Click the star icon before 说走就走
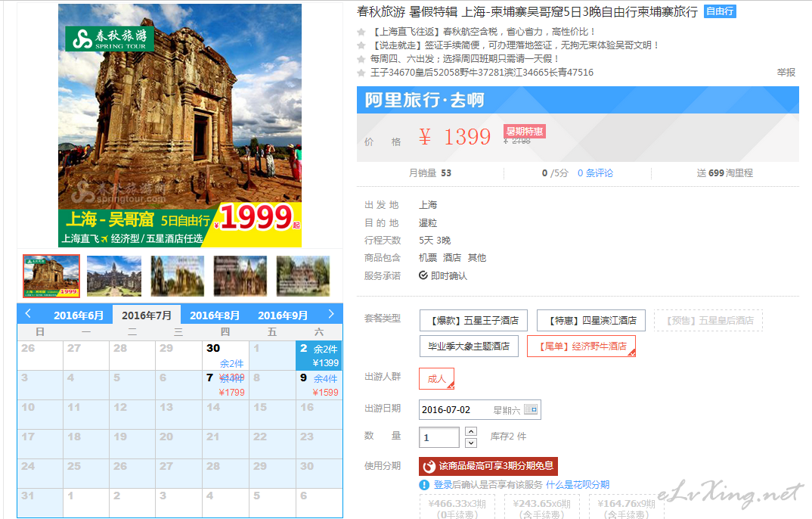 [361, 45]
